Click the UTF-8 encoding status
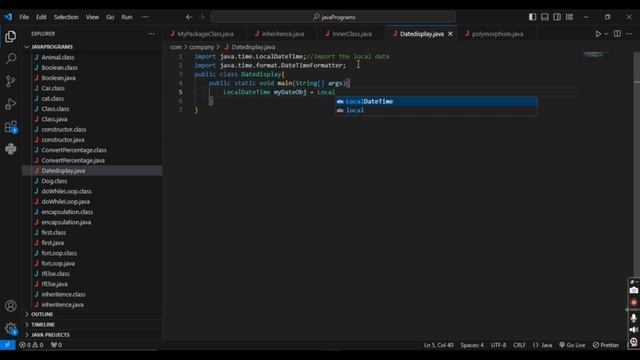 [x=498, y=345]
